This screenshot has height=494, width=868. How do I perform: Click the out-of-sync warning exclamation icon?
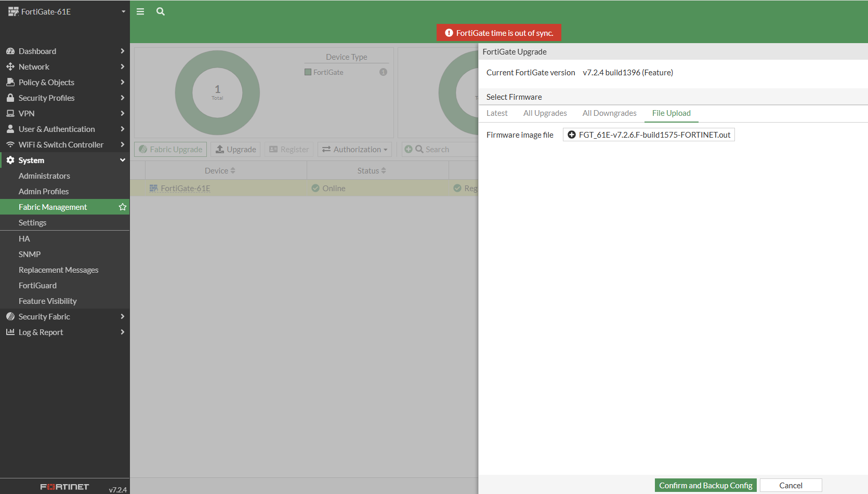point(449,33)
